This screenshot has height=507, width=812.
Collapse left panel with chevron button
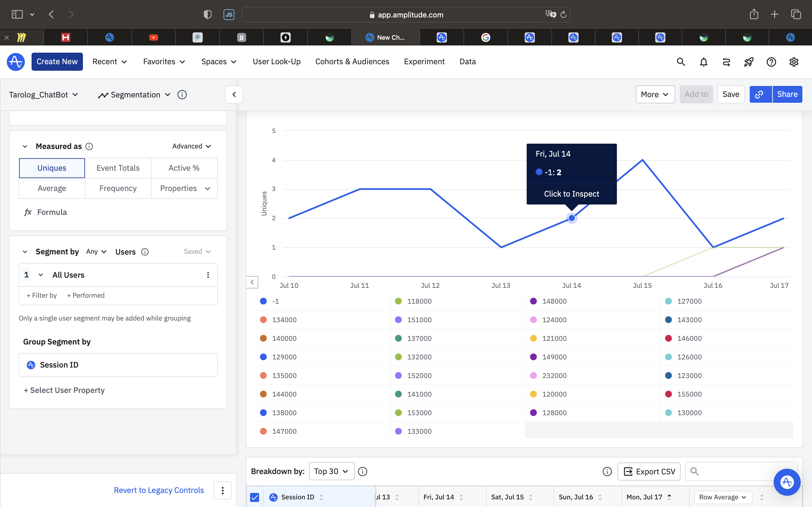click(234, 95)
